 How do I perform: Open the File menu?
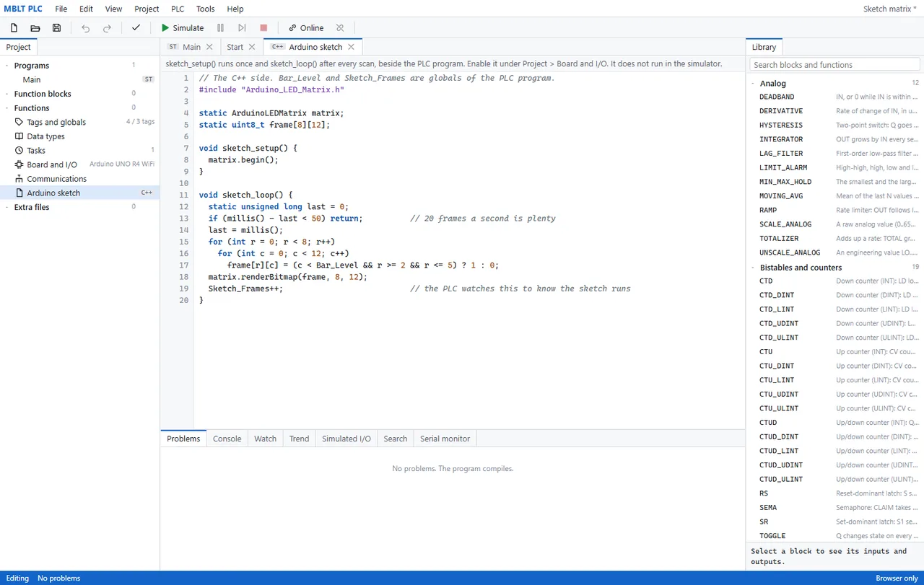pyautogui.click(x=61, y=9)
